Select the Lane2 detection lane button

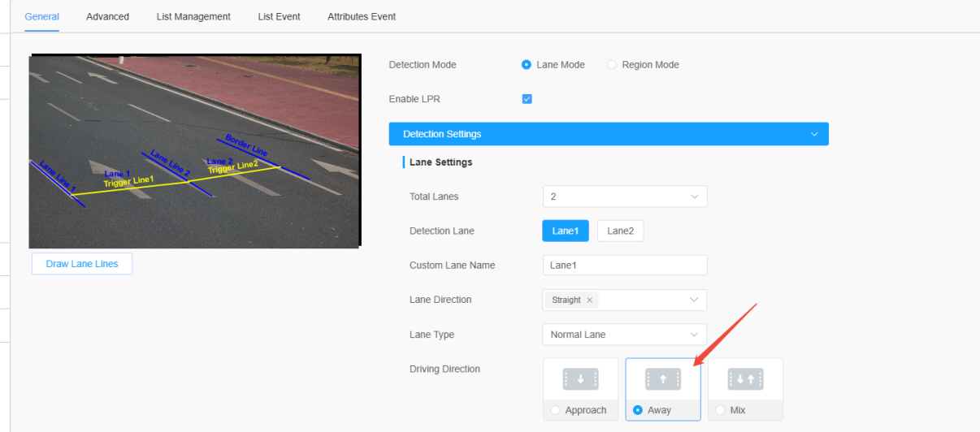620,231
